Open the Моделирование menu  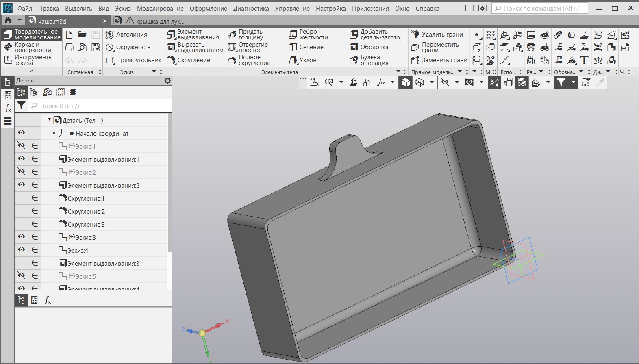160,8
